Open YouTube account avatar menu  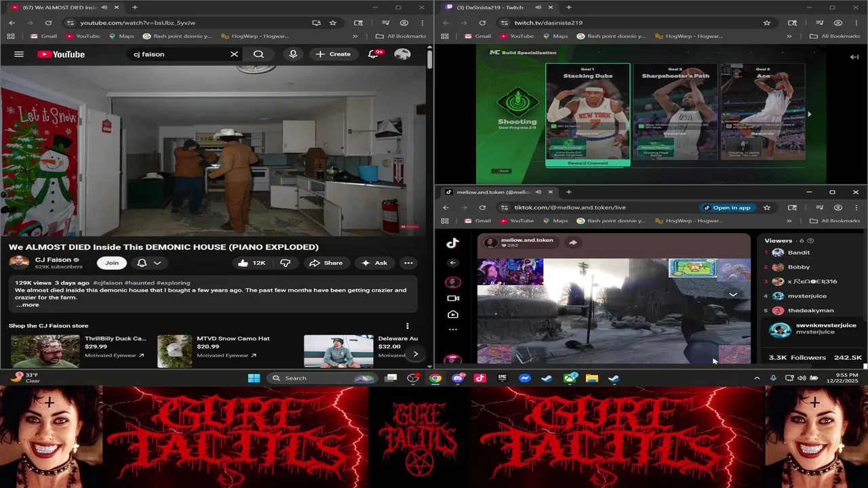402,54
